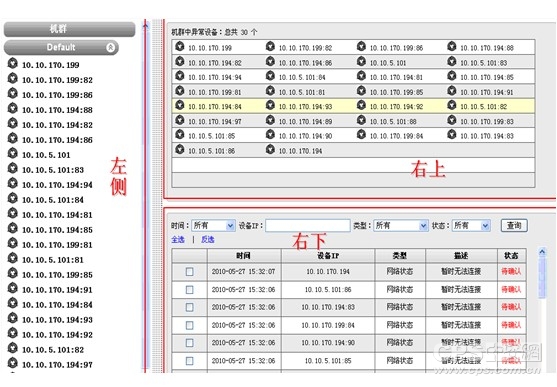Viewport: 557px width, 387px height.
Task: Open the 类型 filter dropdown
Action: (400, 225)
